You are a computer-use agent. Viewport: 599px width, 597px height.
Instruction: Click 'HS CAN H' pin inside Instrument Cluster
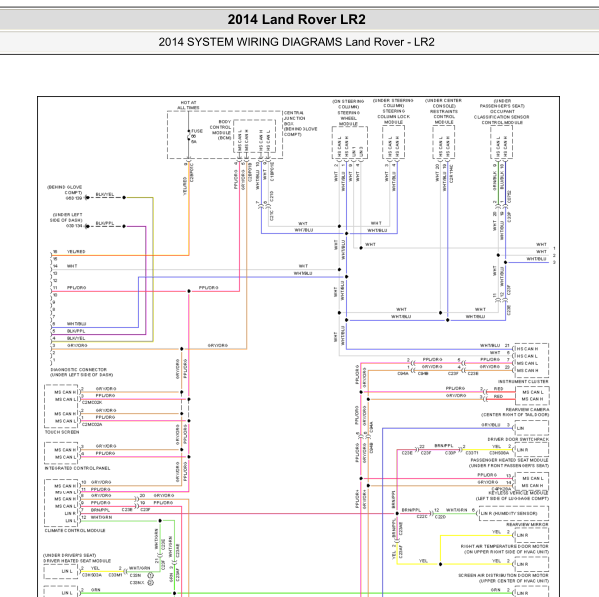click(x=527, y=349)
